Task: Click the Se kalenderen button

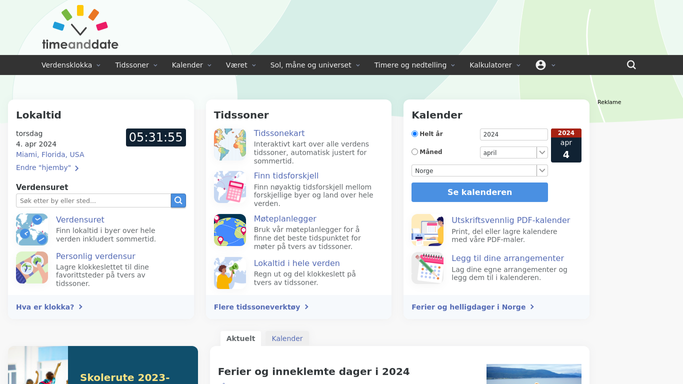Action: [480, 192]
